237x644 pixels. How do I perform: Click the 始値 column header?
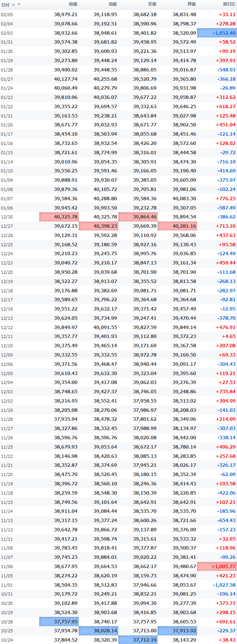[x=73, y=4]
